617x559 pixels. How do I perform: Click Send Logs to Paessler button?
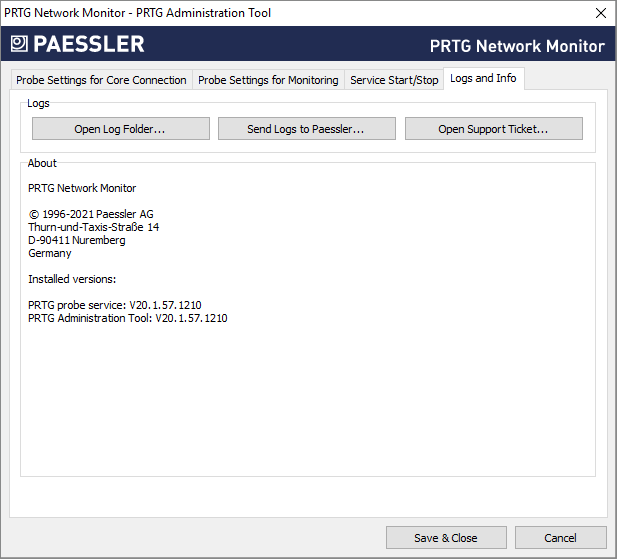click(306, 129)
